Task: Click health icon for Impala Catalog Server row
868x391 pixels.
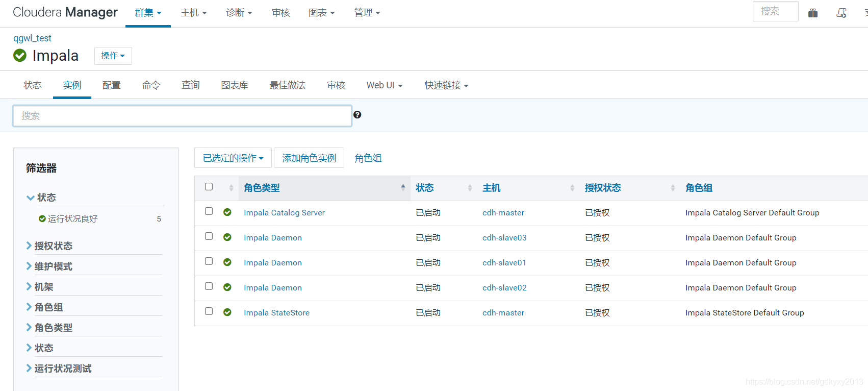Action: (227, 212)
